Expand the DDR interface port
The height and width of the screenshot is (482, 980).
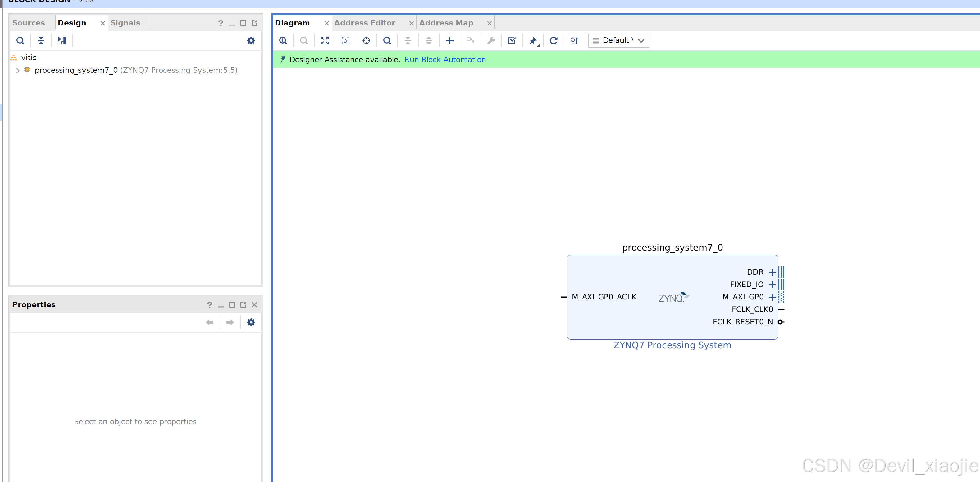tap(772, 272)
